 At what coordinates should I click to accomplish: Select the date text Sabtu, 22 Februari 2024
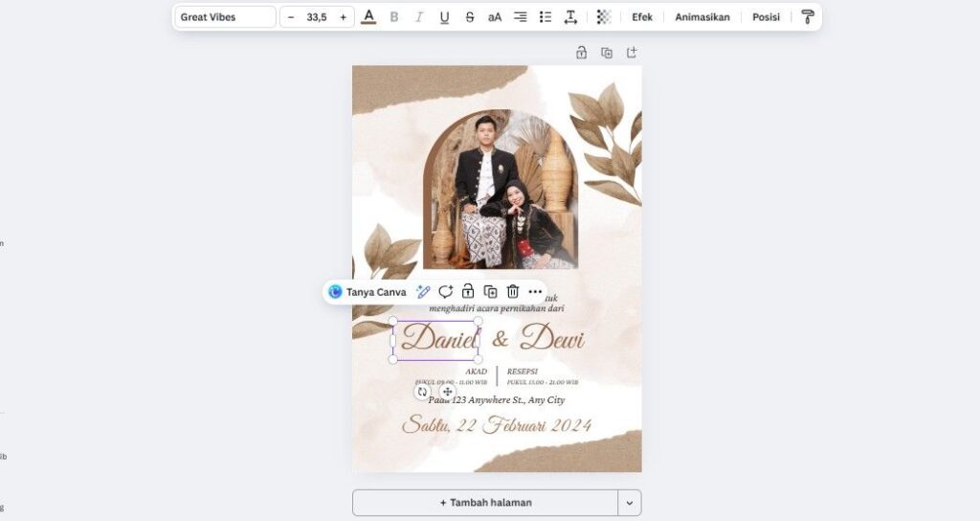pyautogui.click(x=497, y=424)
